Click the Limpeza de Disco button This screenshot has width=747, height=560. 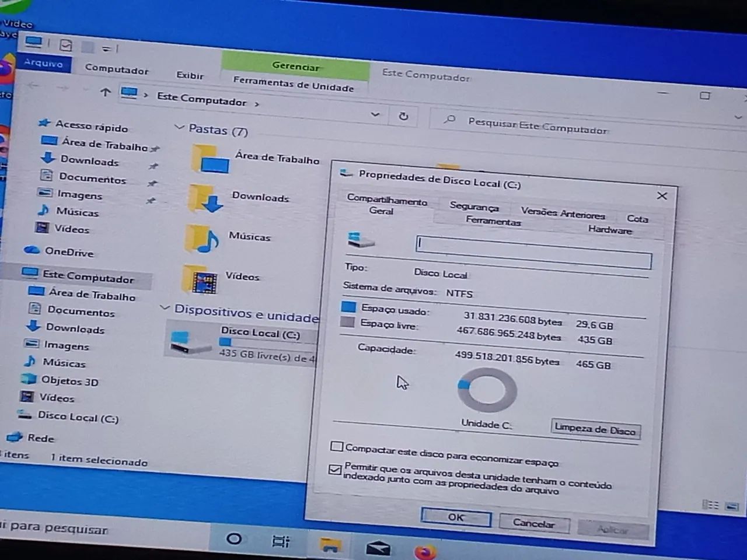click(x=595, y=429)
